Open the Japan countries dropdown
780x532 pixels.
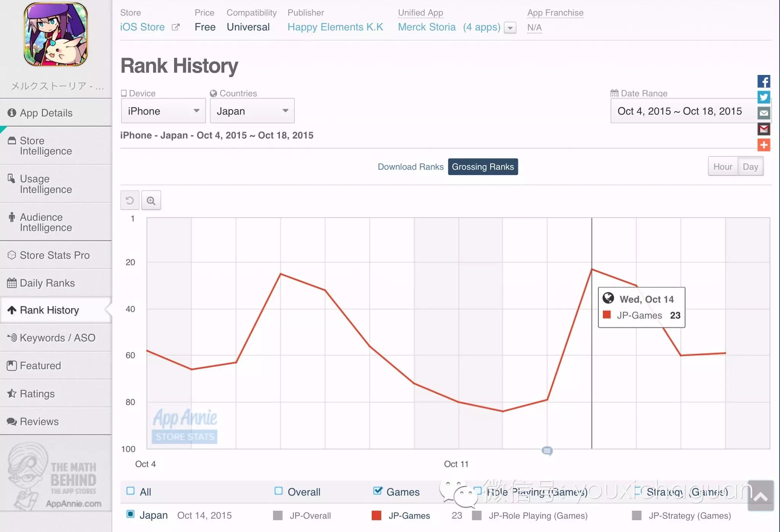click(252, 111)
